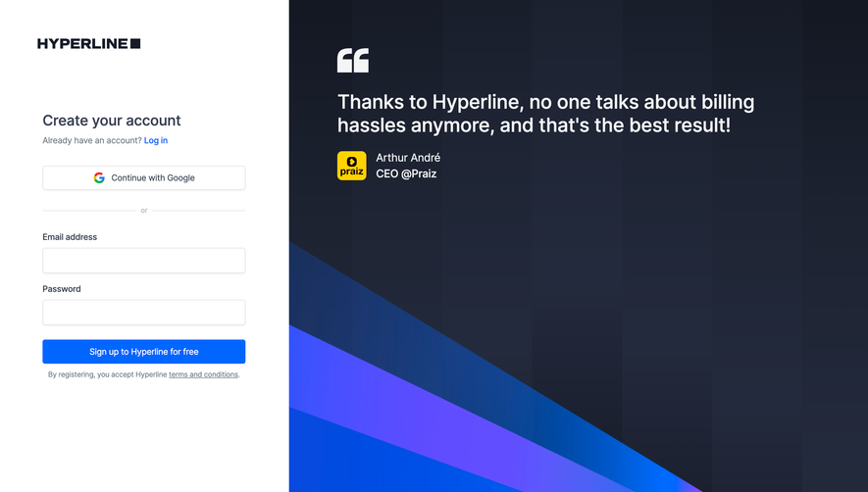This screenshot has width=868, height=492.
Task: Click the large quotation mark icon
Action: (x=353, y=61)
